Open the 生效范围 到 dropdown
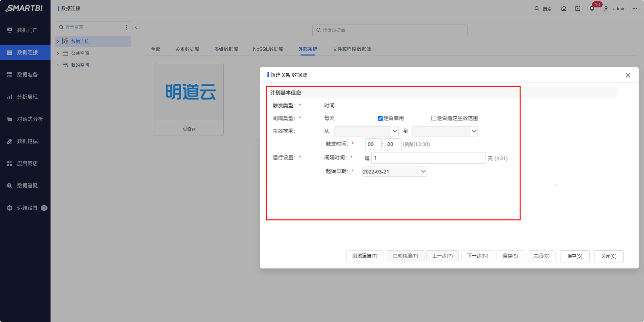 tap(445, 131)
